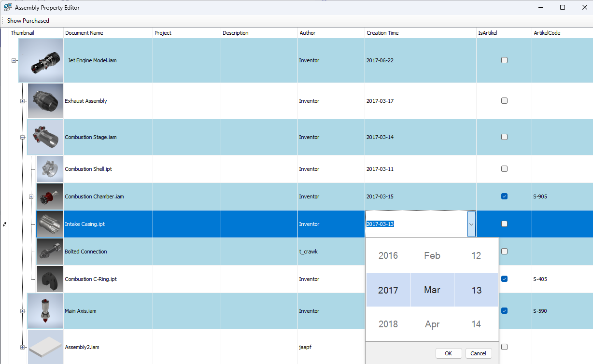The image size is (593, 364).
Task: Click the Show Purchased toolbar command
Action: [x=28, y=20]
